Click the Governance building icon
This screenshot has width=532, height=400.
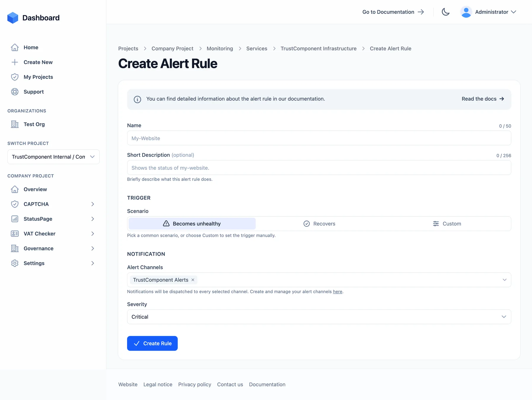pyautogui.click(x=15, y=248)
